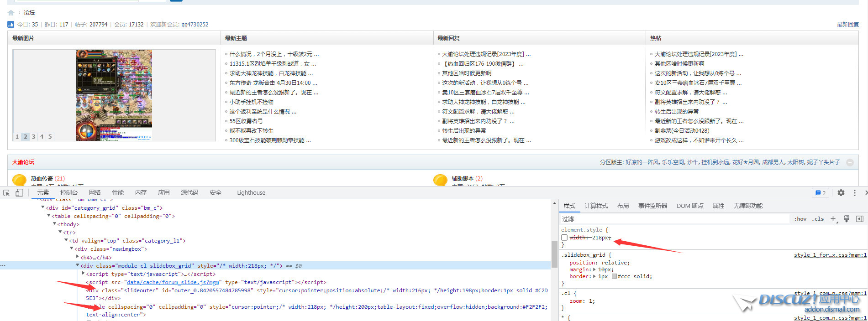Toggle the .cls element classes button

[x=818, y=219]
